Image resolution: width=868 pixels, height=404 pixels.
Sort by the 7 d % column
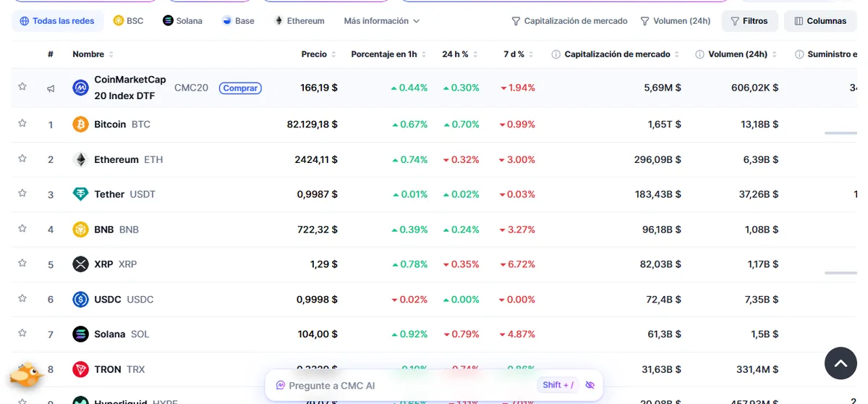coord(519,54)
